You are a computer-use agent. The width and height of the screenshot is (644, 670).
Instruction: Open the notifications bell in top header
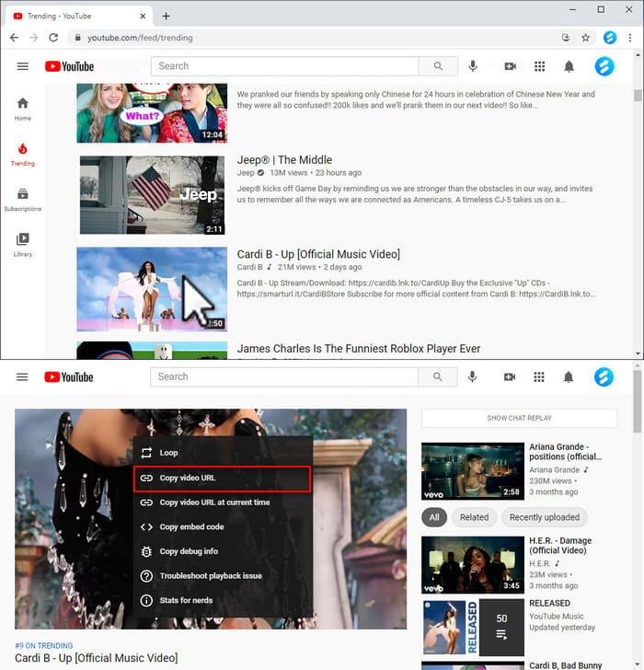(569, 66)
